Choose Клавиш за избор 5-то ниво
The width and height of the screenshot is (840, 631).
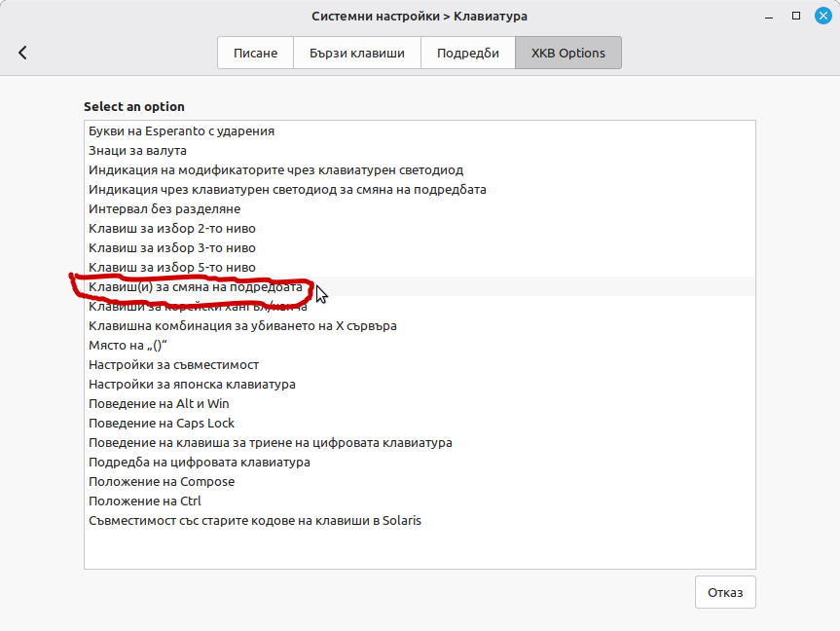click(420, 268)
